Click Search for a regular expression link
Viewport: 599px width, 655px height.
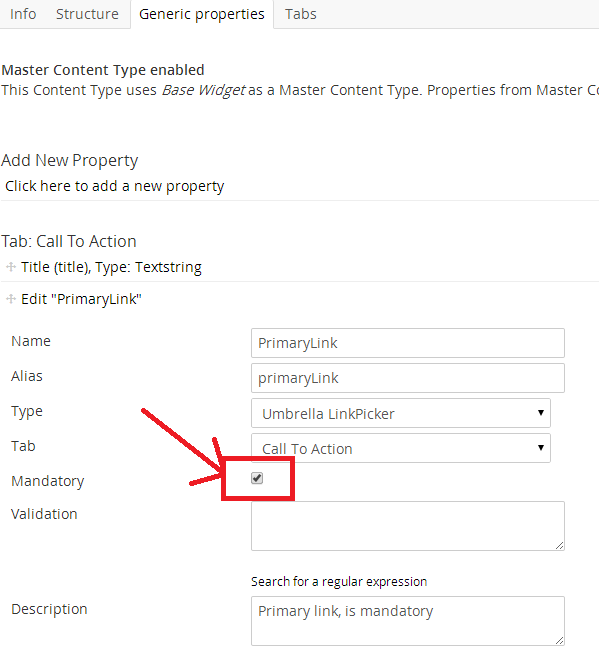point(339,581)
